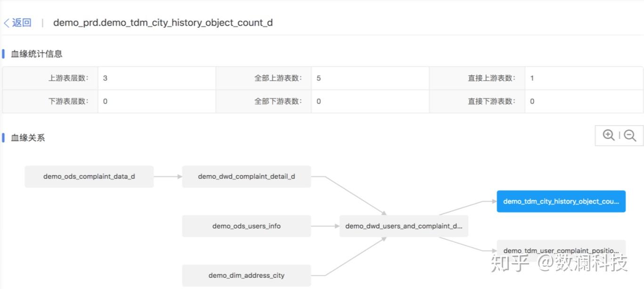Screen dimensions: 644x289
Task: Click the demo_ods_users_info node
Action: 246,226
